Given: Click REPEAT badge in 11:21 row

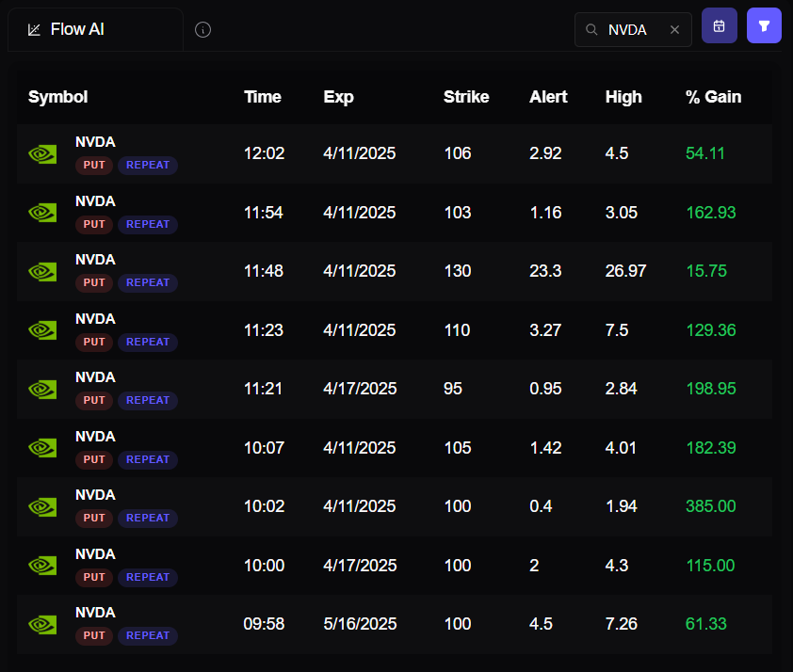Looking at the screenshot, I should pyautogui.click(x=148, y=400).
